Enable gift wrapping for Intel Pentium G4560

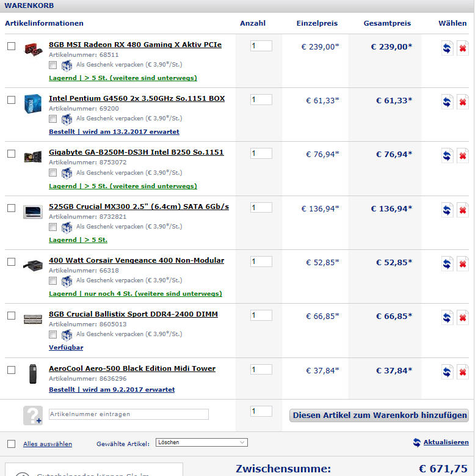click(x=53, y=119)
